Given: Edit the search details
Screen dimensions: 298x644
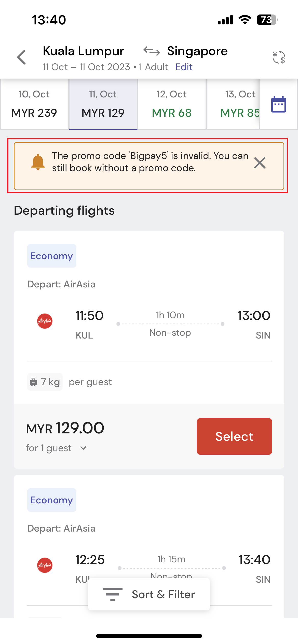Looking at the screenshot, I should (x=184, y=67).
